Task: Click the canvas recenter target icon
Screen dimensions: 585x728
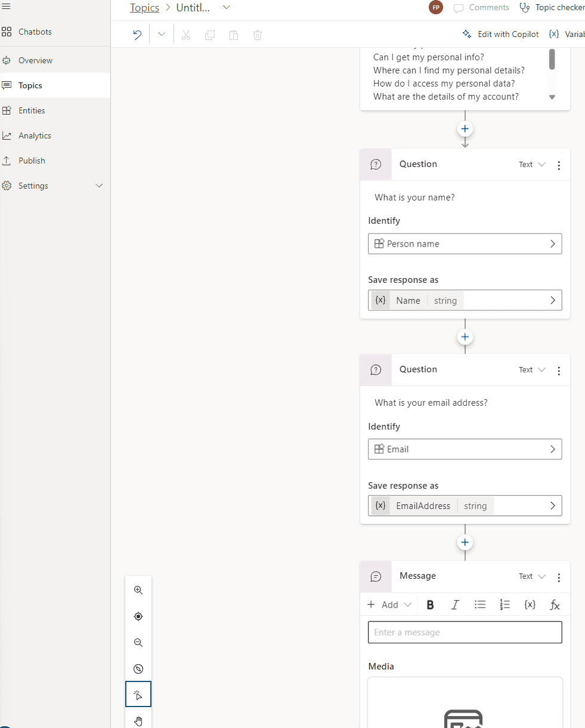Action: click(x=138, y=616)
